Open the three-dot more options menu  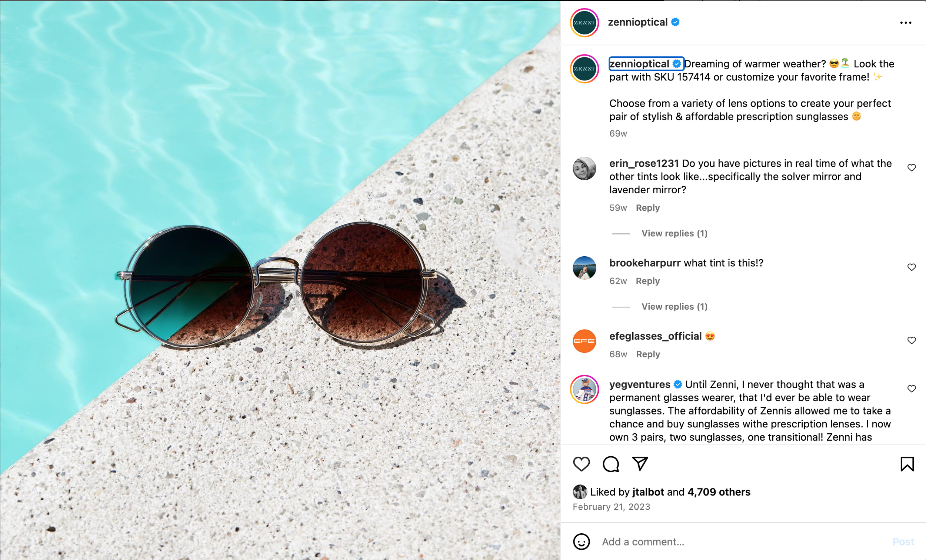click(906, 23)
